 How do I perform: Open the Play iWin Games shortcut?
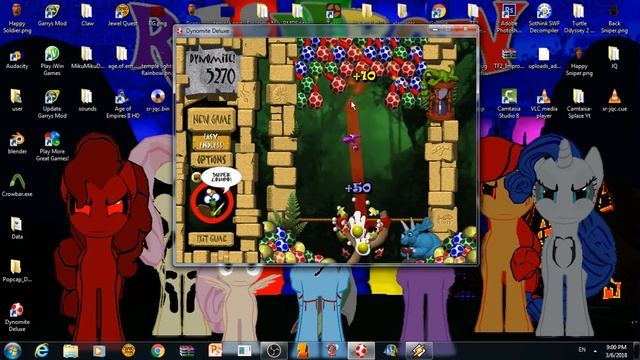click(x=52, y=61)
